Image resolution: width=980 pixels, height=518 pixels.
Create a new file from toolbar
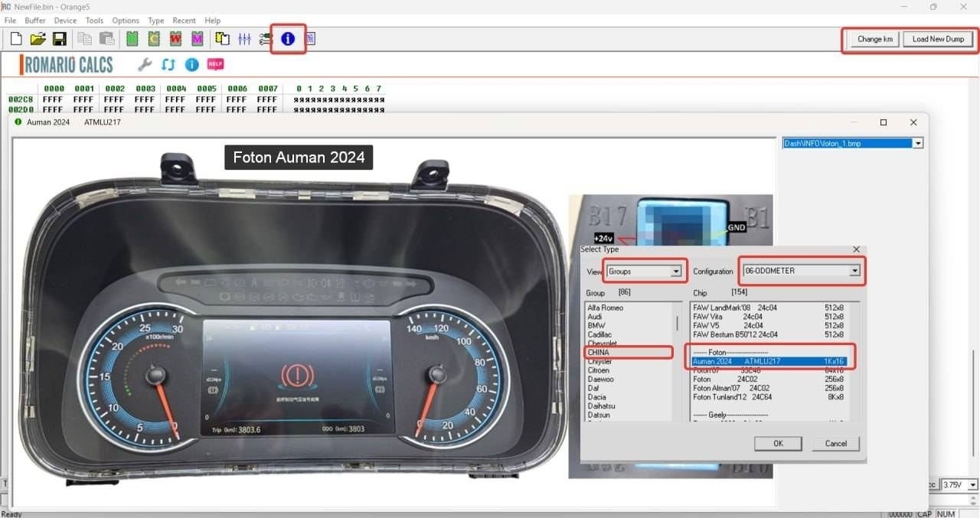16,39
